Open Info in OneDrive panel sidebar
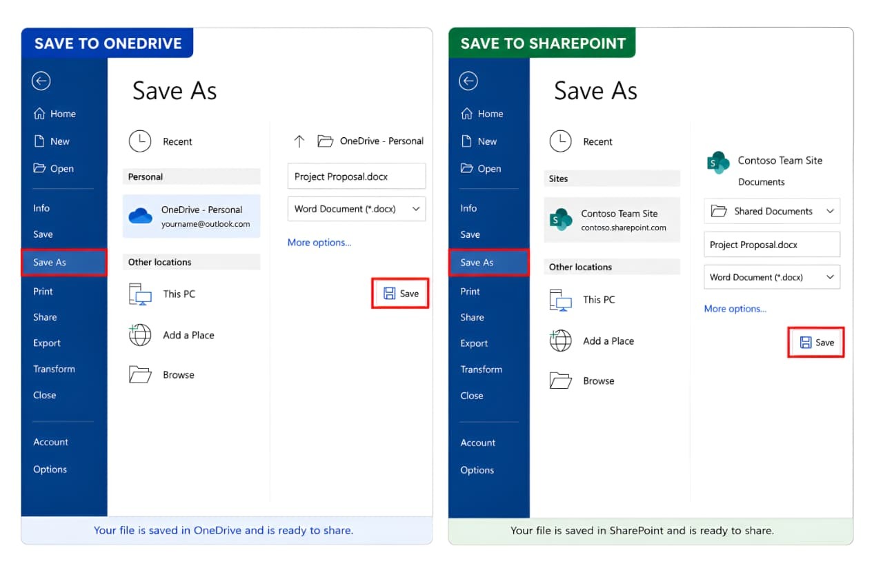 click(x=41, y=207)
